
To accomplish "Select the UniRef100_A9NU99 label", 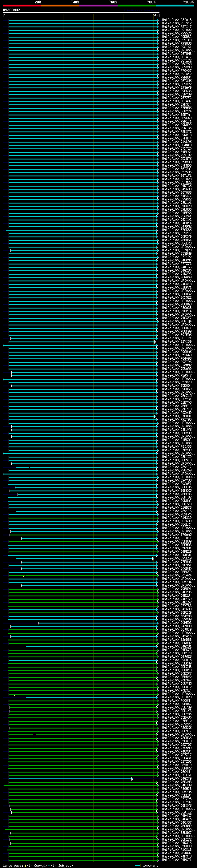I will coord(177,125).
